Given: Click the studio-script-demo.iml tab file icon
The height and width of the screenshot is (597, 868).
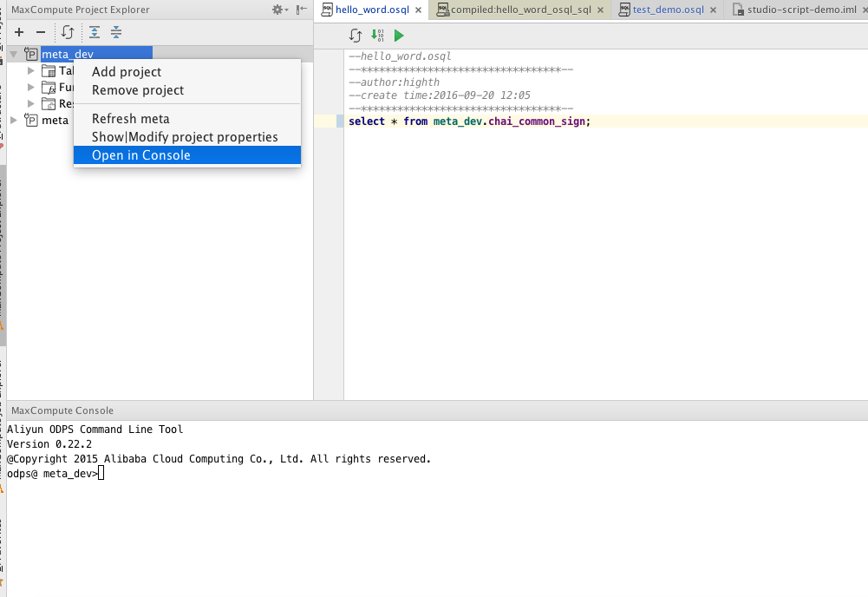Looking at the screenshot, I should click(x=738, y=10).
